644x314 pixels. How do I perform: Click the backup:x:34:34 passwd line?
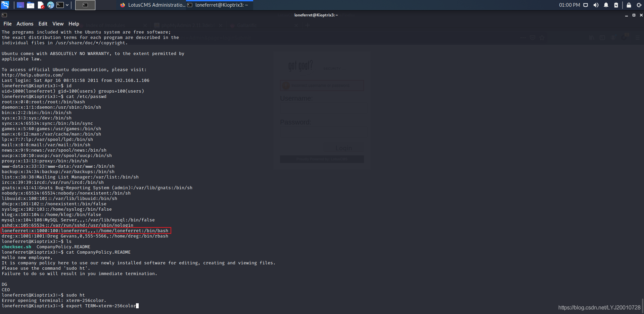[x=58, y=172]
